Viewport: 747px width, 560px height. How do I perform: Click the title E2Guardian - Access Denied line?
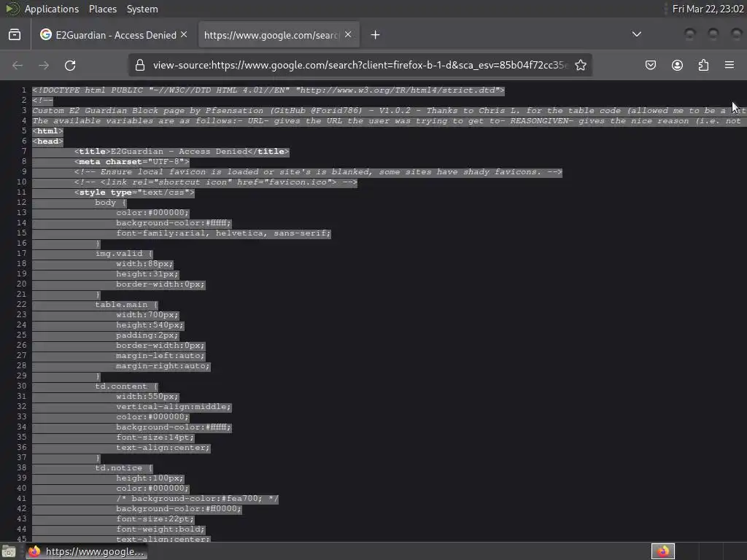click(182, 152)
